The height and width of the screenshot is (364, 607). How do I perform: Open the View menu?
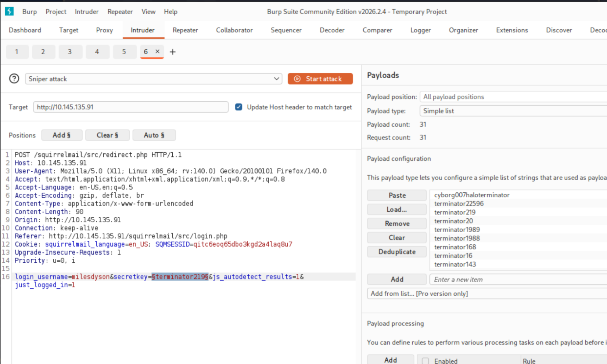tap(148, 12)
